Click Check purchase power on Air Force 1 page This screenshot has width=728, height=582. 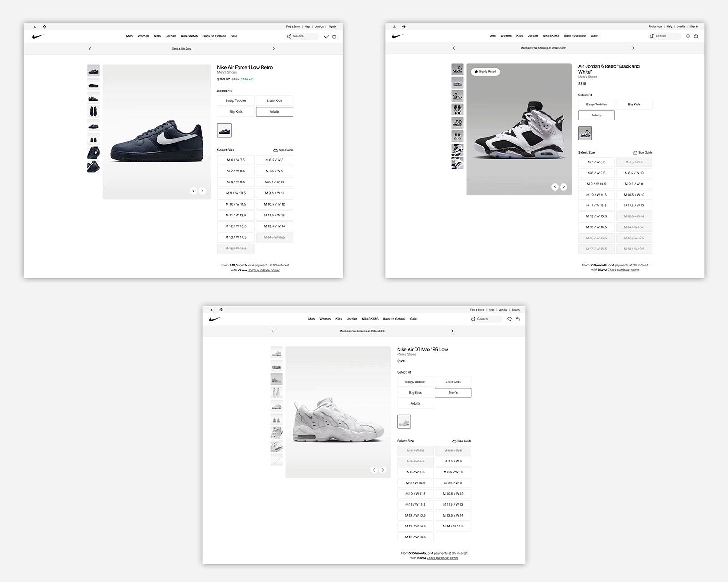pyautogui.click(x=263, y=270)
